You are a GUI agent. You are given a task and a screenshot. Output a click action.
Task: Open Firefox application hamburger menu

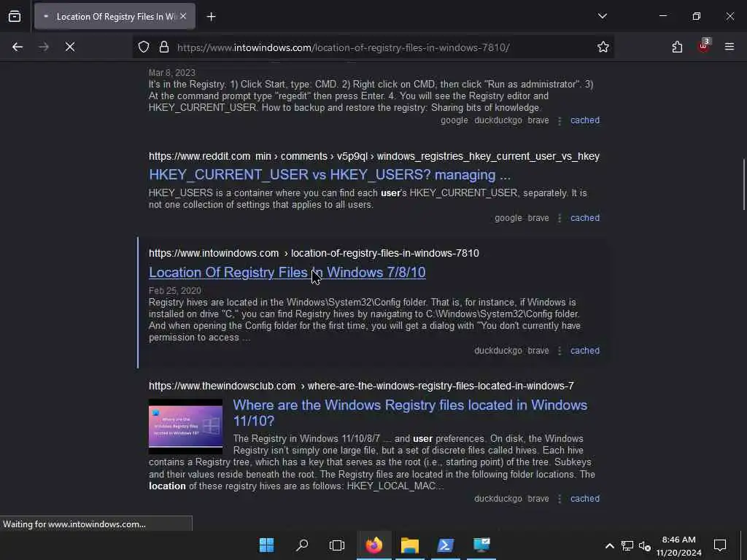[x=729, y=47]
